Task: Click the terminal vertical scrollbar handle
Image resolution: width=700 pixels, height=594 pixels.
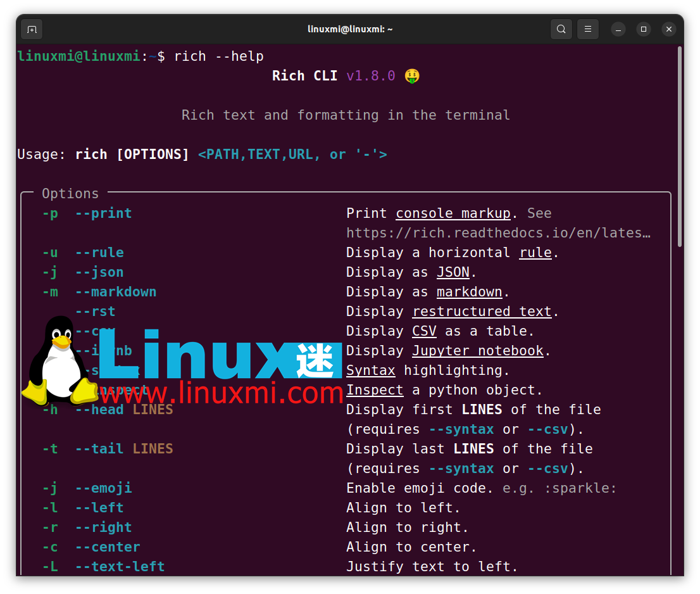Action: point(680,146)
